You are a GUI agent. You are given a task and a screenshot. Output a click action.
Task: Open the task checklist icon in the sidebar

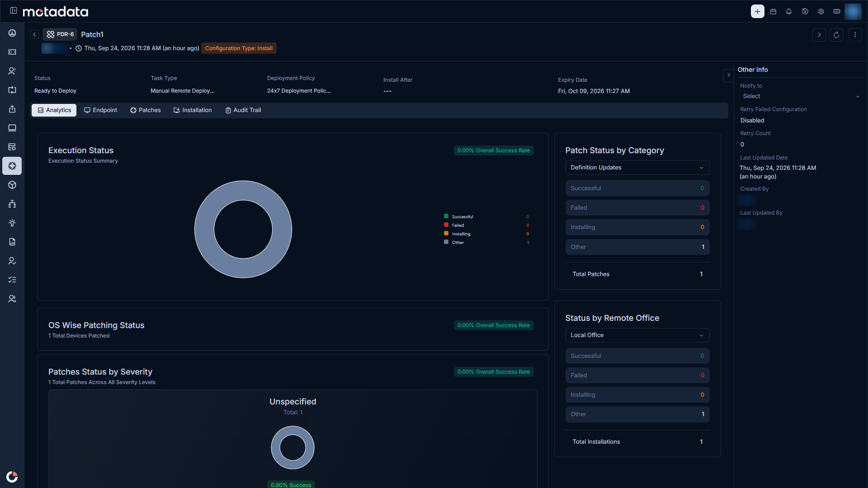coord(12,280)
